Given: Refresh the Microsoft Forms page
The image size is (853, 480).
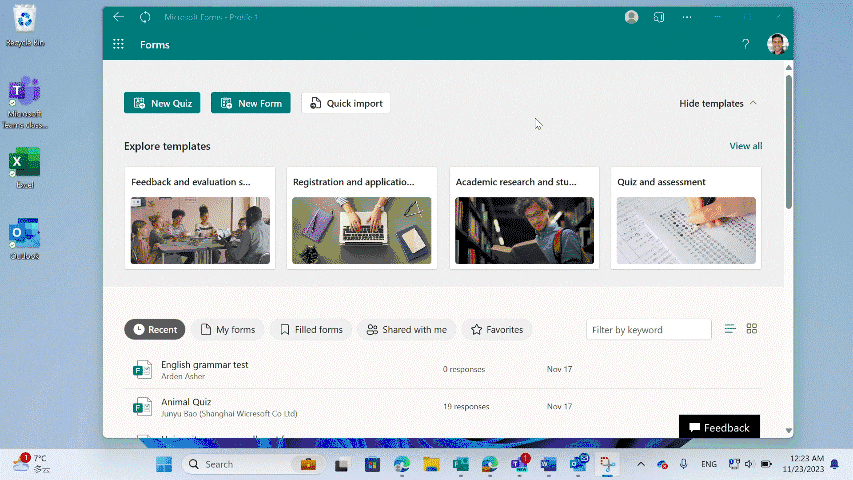Looking at the screenshot, I should 145,17.
